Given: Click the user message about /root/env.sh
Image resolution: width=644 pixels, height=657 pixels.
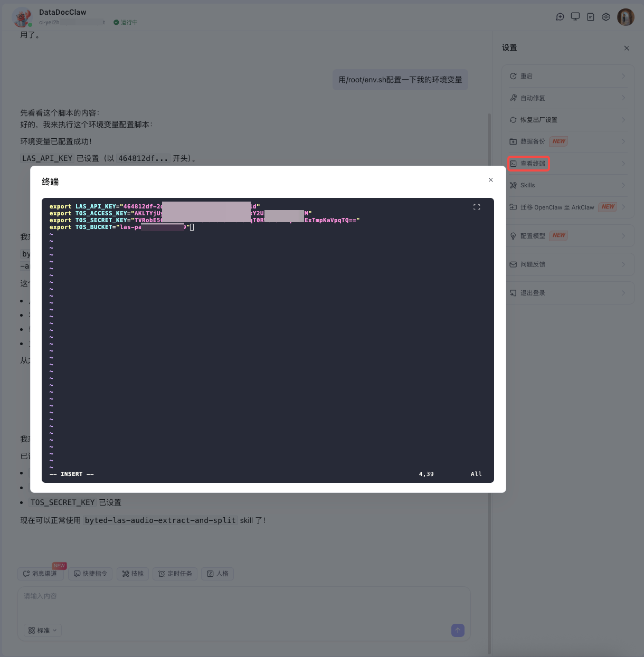Looking at the screenshot, I should [400, 80].
